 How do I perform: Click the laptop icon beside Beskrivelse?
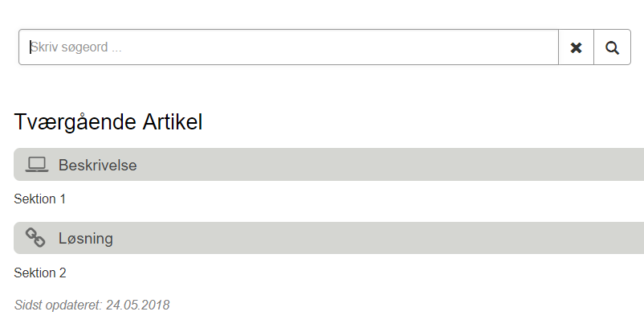36,165
